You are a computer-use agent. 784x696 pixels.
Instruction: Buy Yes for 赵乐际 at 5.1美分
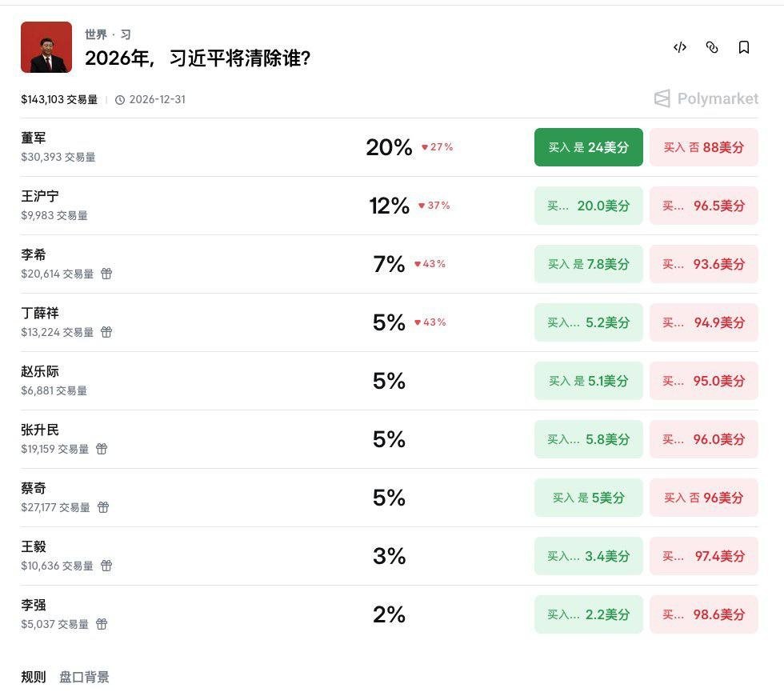click(x=589, y=381)
